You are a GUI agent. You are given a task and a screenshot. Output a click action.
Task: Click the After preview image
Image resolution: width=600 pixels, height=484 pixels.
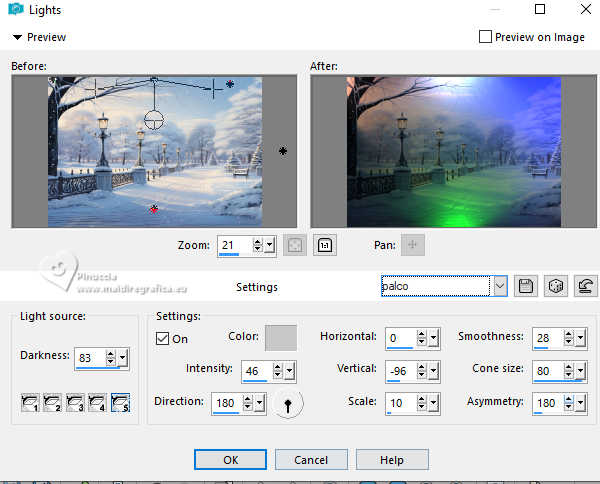[453, 152]
